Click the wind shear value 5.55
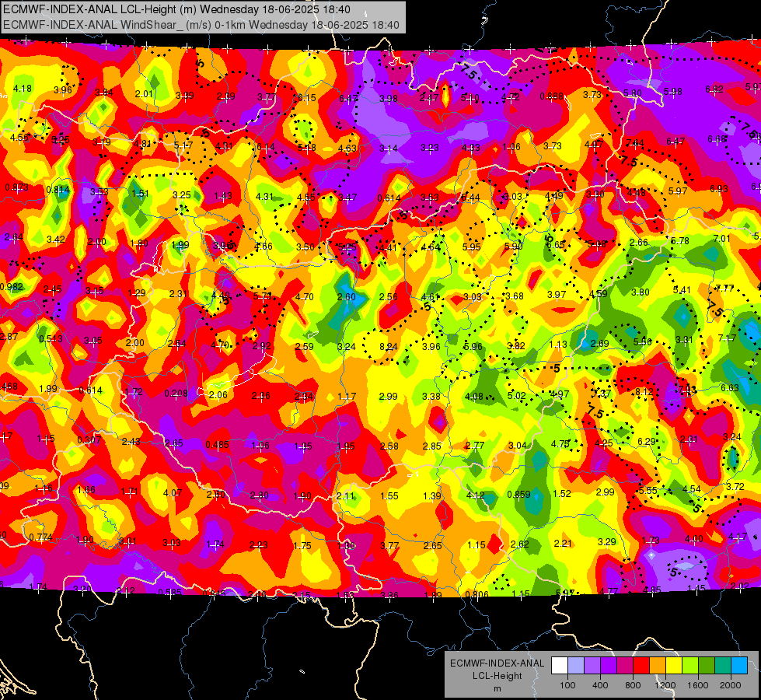 pos(648,491)
